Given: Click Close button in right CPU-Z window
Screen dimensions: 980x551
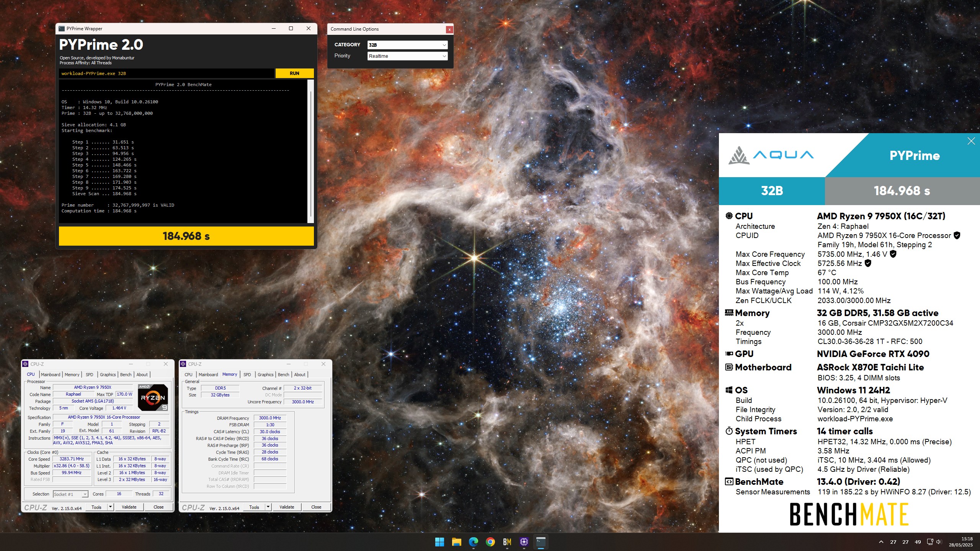Looking at the screenshot, I should [x=316, y=507].
